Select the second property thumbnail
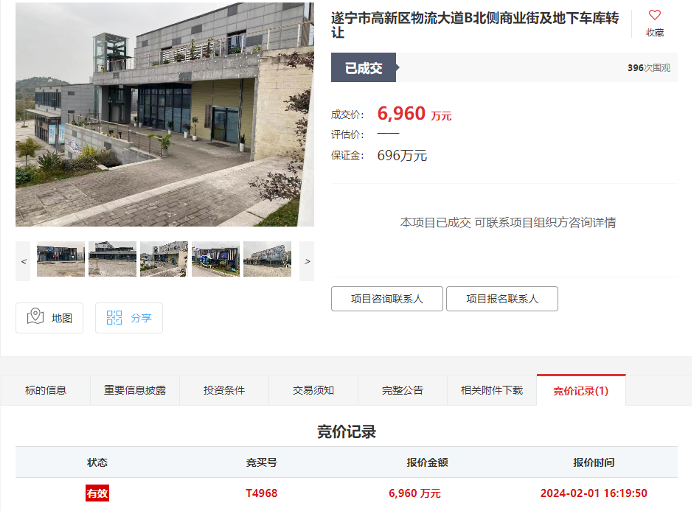This screenshot has height=512, width=692. tap(113, 259)
